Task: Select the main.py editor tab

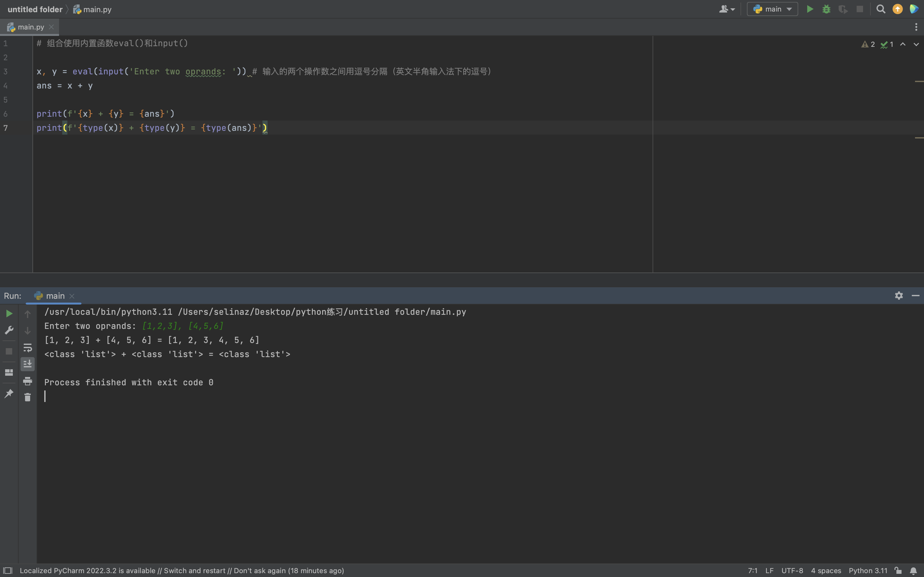Action: pyautogui.click(x=30, y=27)
